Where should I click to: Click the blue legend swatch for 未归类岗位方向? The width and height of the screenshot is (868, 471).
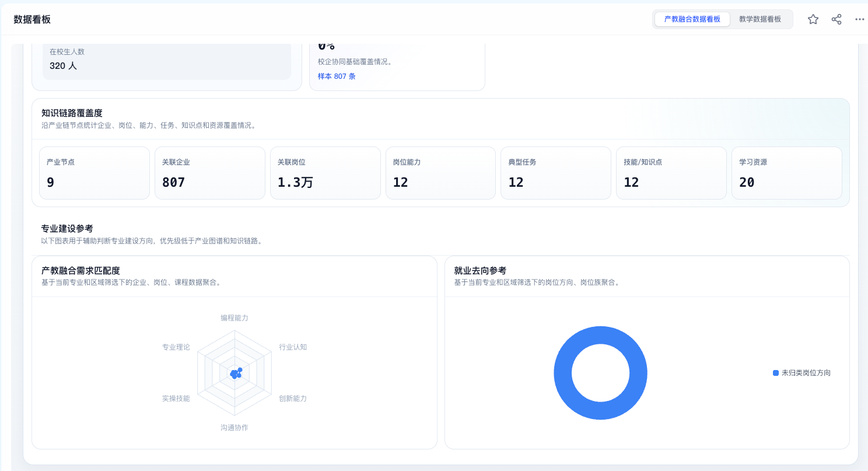point(776,373)
